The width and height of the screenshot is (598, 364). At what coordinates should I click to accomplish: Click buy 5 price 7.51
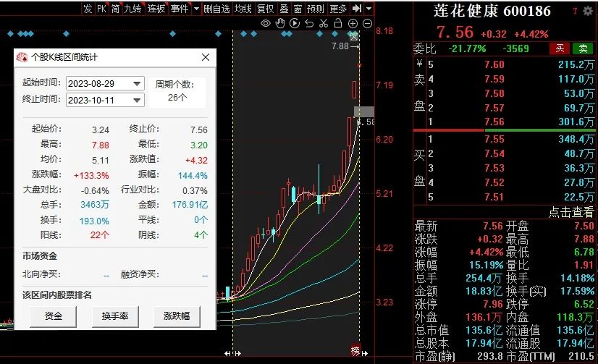click(494, 197)
